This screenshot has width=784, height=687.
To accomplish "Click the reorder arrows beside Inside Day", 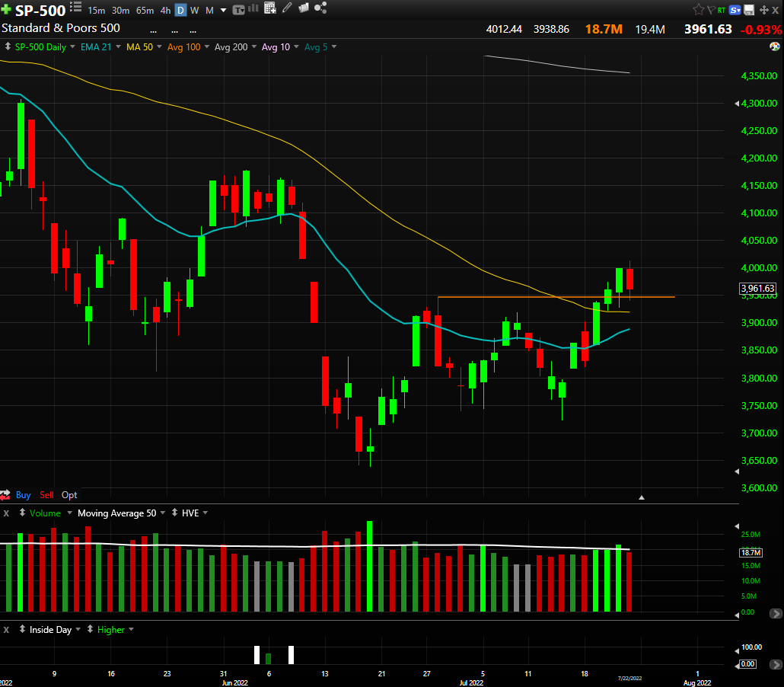I will tap(23, 629).
